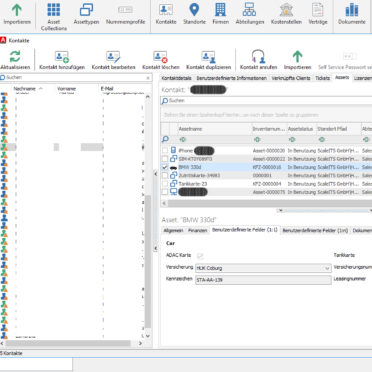This screenshot has height=372, width=372.
Task: Sort contacts by Vorname column
Action: 66,89
